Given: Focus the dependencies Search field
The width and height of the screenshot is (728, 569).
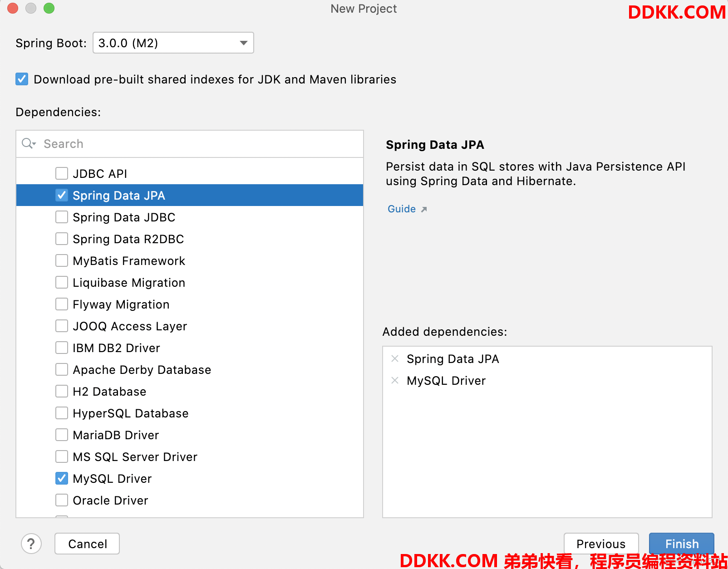Looking at the screenshot, I should pyautogui.click(x=190, y=144).
